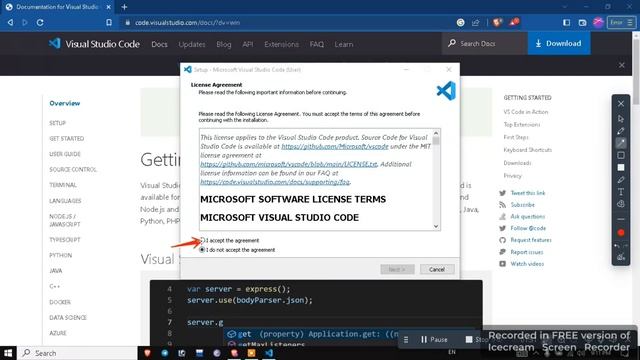640x360 pixels.
Task: Close the recorder drawing toolbar
Action: tap(621, 104)
